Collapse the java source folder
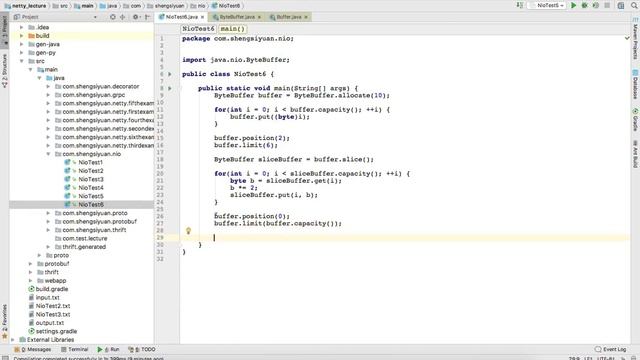The height and width of the screenshot is (360, 640). click(40, 78)
